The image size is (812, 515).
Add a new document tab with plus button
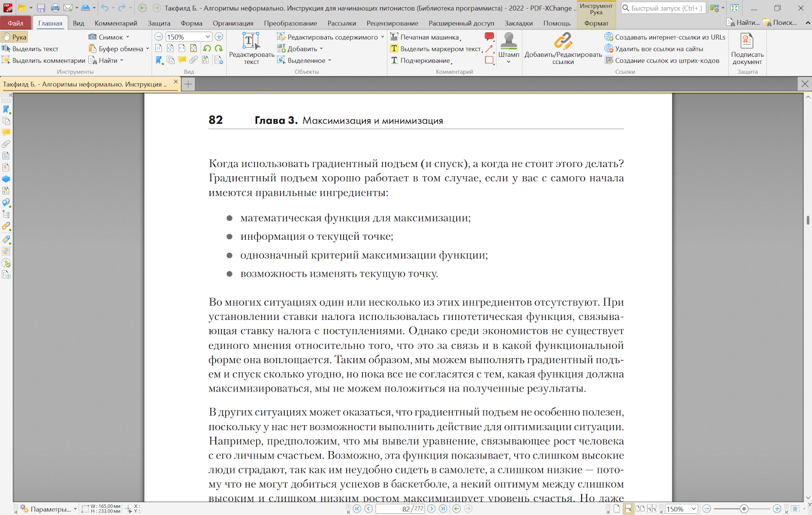[188, 84]
